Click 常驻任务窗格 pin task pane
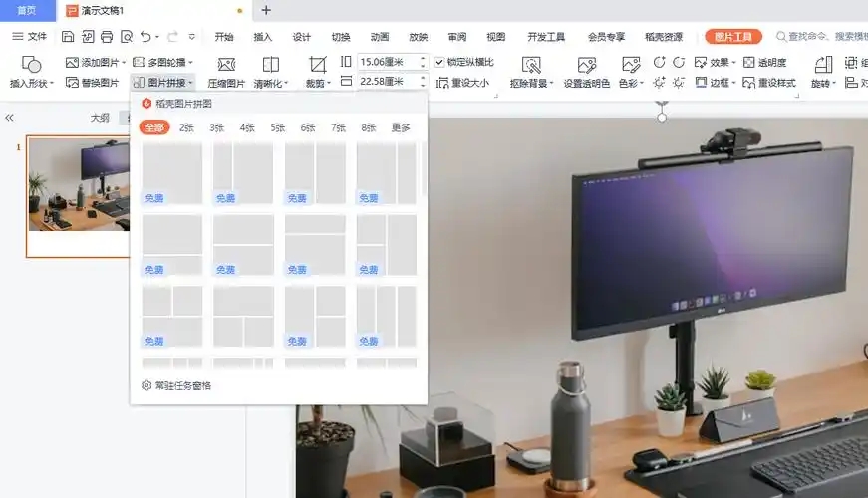 (x=176, y=385)
